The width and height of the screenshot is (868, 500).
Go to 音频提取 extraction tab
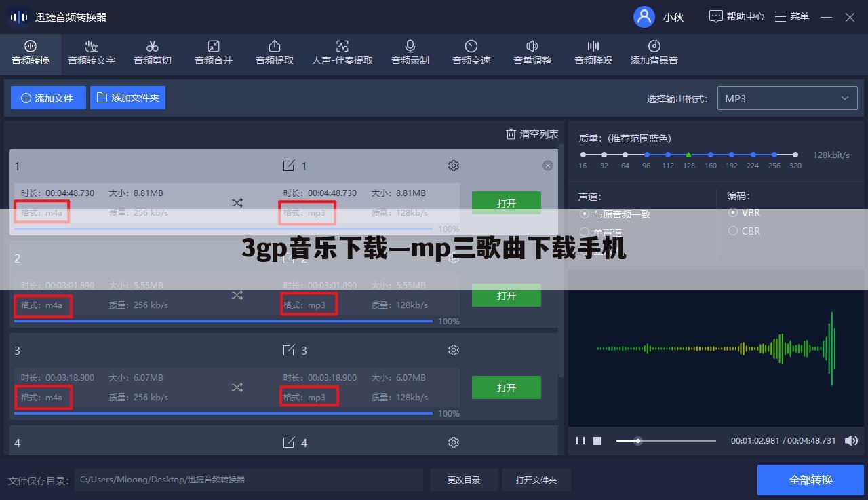tap(275, 52)
